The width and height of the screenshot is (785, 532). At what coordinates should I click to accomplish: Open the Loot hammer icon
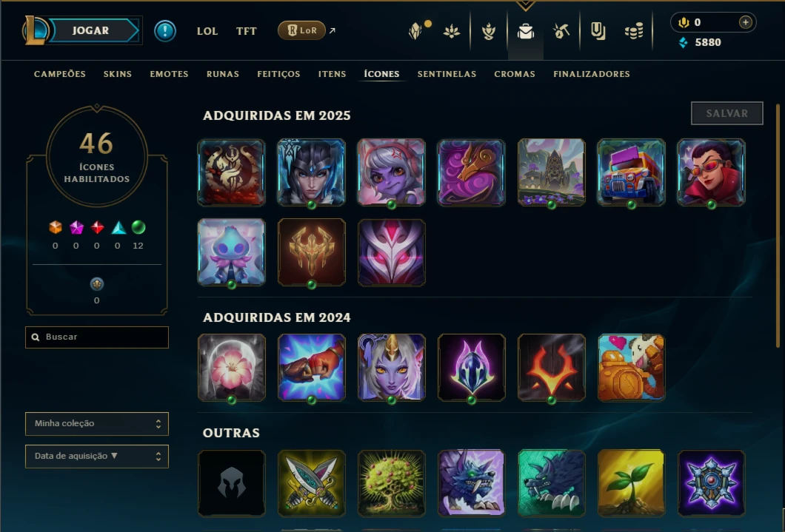coord(561,31)
